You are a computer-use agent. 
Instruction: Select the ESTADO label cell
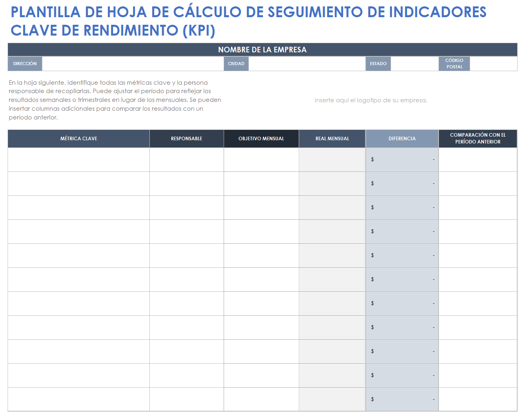tap(378, 64)
